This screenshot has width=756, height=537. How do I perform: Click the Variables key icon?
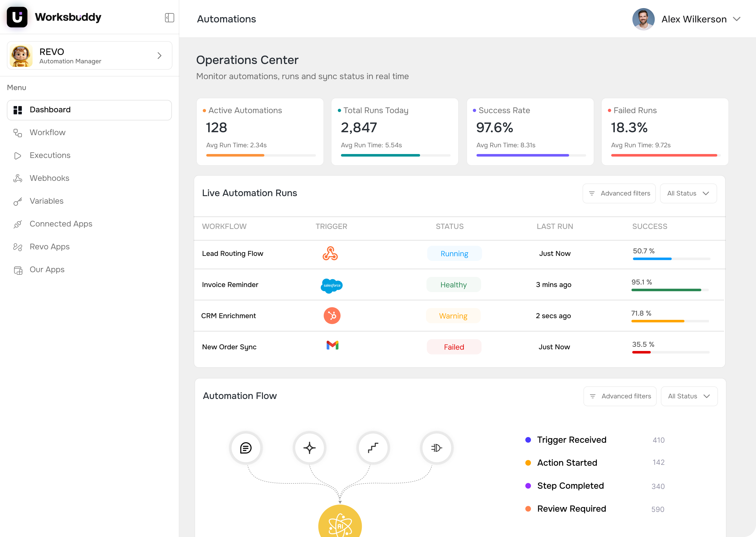(x=17, y=201)
